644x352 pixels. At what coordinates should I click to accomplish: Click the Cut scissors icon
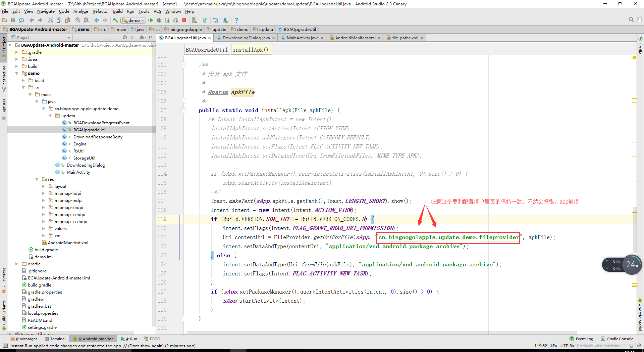(x=51, y=20)
